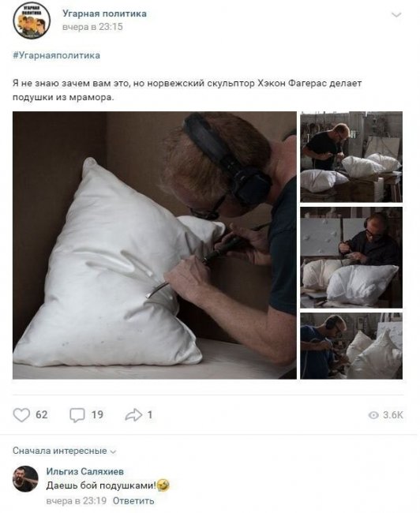Click the comment count 19
420x513 pixels.
point(97,415)
